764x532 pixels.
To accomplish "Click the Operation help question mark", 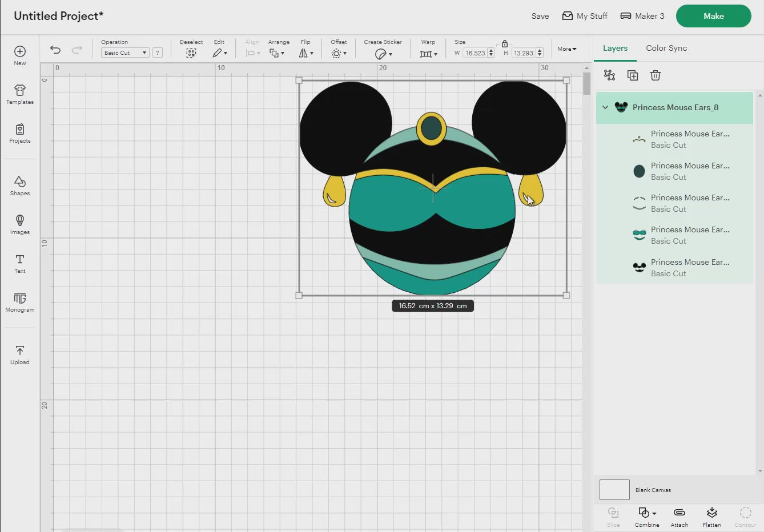I will tap(158, 53).
